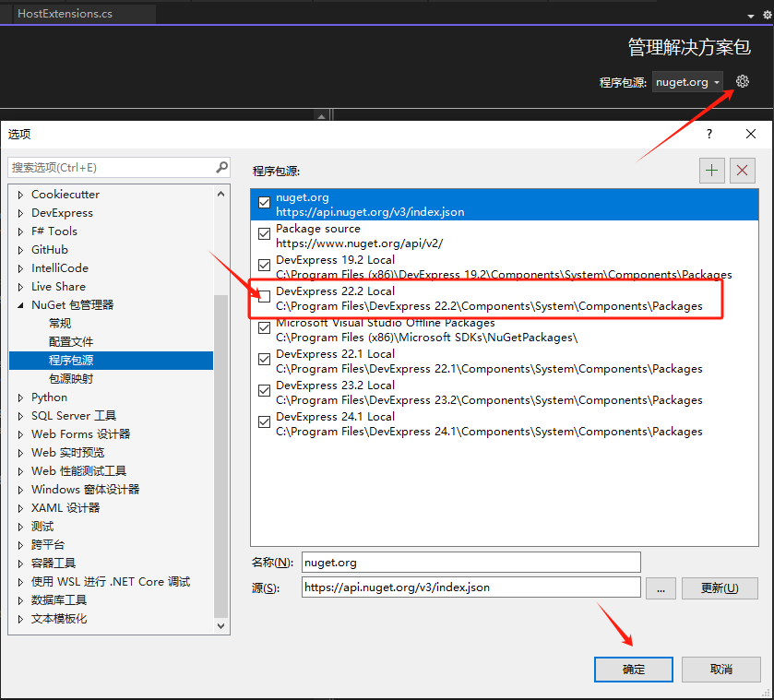Click the 源(S) source URL field
The width and height of the screenshot is (774, 700).
470,587
